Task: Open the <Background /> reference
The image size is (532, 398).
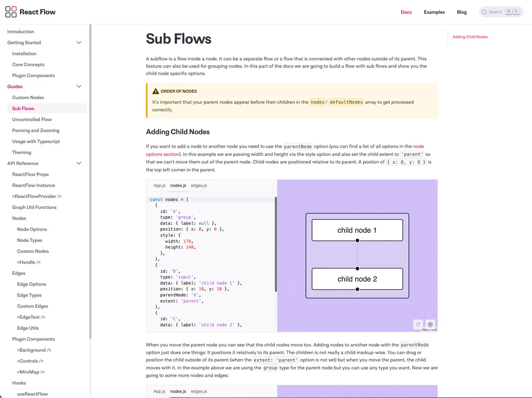Action: point(34,350)
